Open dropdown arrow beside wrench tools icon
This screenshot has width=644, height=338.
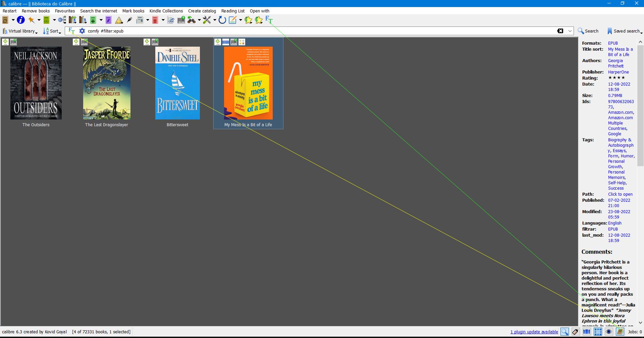click(x=215, y=20)
